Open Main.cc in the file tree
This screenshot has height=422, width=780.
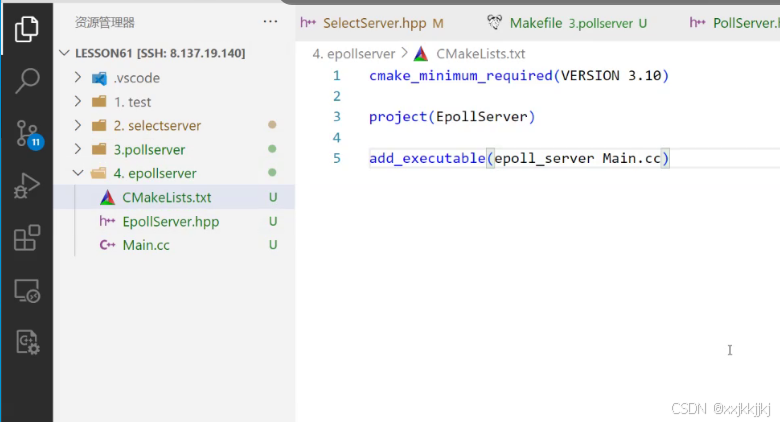coord(174,245)
